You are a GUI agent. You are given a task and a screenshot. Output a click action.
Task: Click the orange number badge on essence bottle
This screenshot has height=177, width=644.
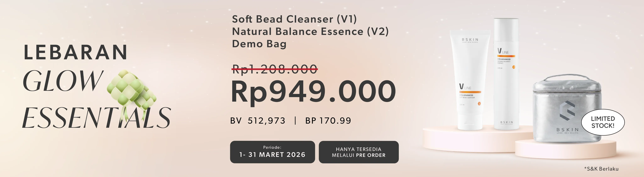[x=514, y=67]
